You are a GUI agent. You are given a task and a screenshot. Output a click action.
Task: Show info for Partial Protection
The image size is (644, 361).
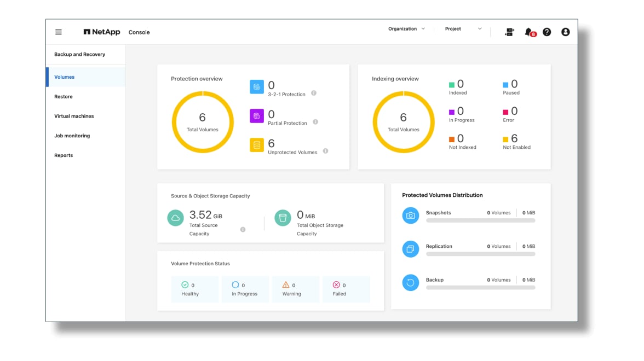pos(315,122)
